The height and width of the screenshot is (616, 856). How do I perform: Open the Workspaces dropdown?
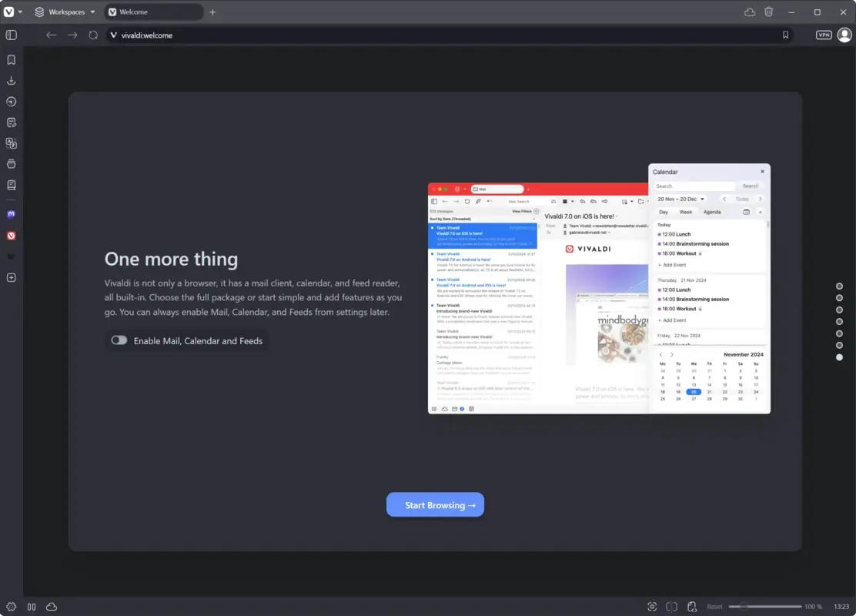[x=65, y=12]
